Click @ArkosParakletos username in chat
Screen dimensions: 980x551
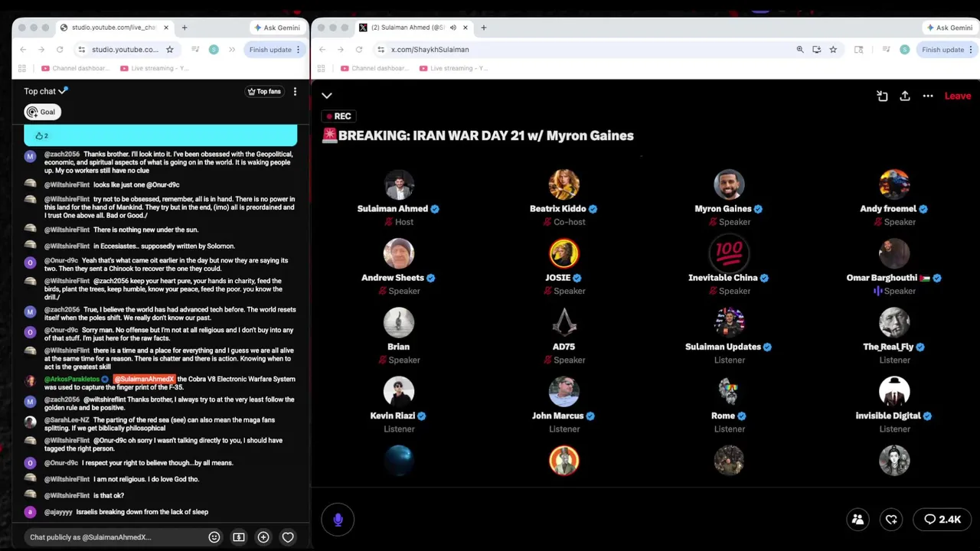72,379
